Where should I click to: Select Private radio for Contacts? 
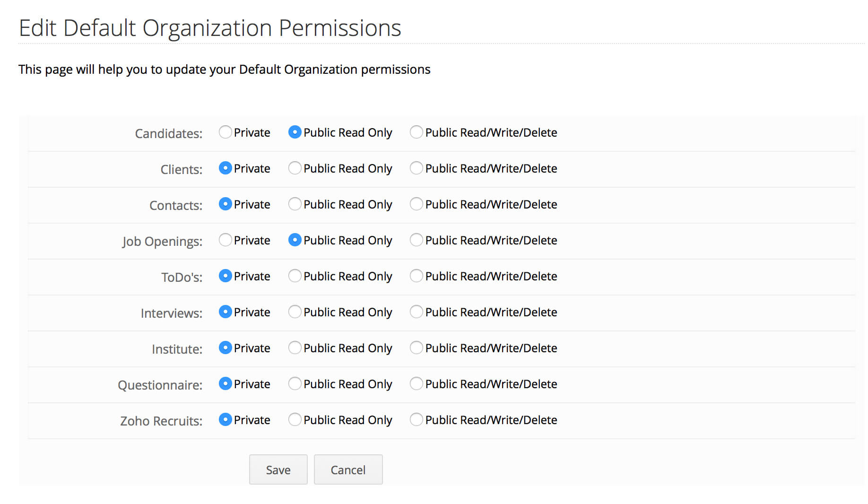tap(226, 204)
